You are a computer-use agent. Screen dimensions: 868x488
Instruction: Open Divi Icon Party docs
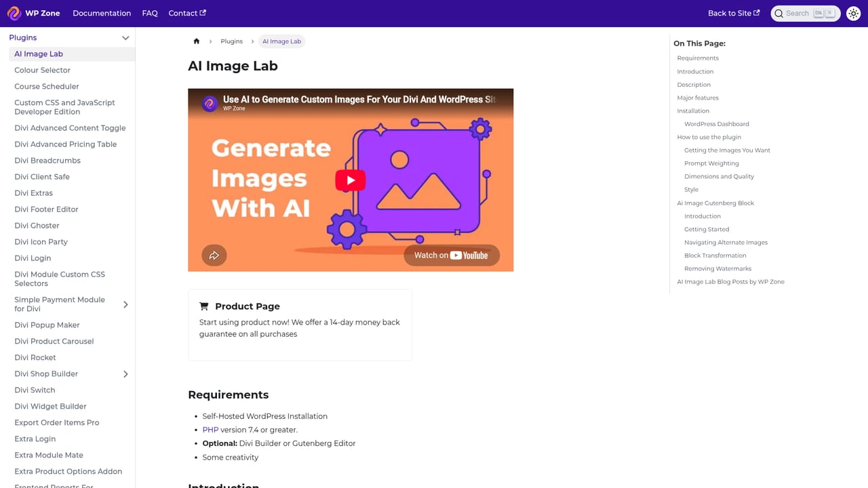click(x=41, y=242)
